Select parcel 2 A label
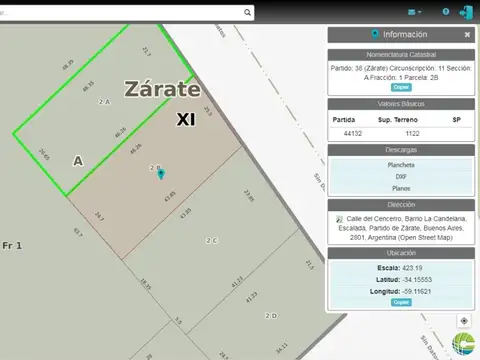The height and width of the screenshot is (360, 480). pyautogui.click(x=104, y=102)
